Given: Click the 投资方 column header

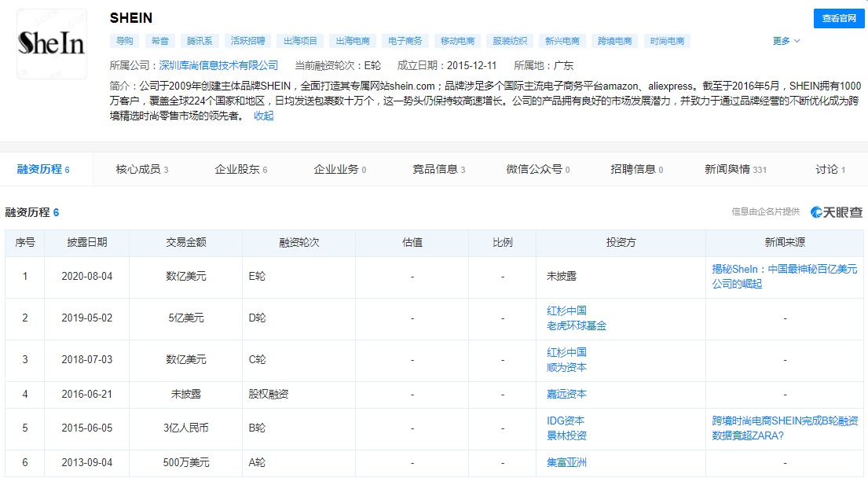Looking at the screenshot, I should click(621, 242).
